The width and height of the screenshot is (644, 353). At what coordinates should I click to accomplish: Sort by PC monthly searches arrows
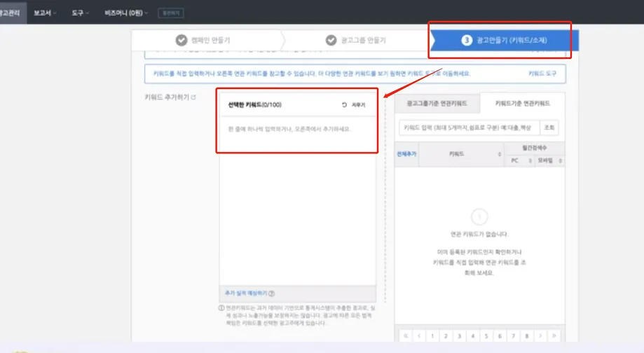tap(530, 160)
